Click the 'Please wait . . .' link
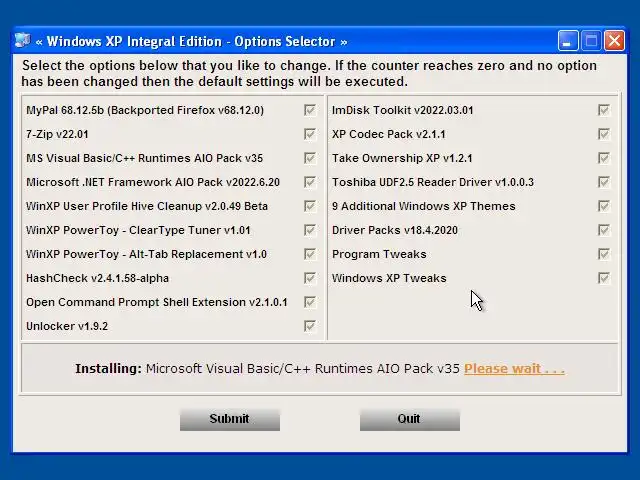The image size is (640, 480). click(514, 369)
